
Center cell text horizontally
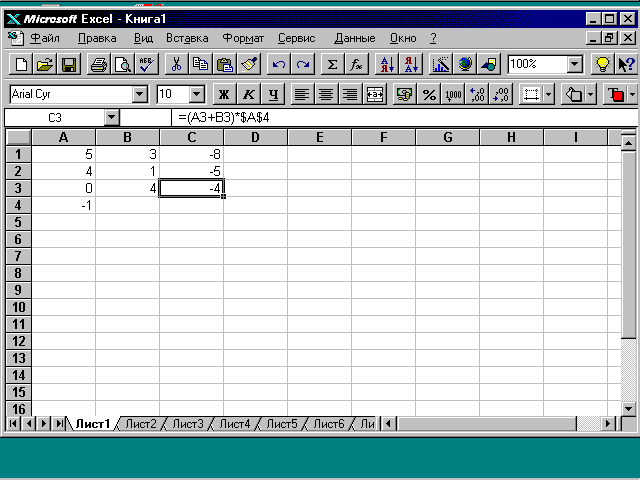(326, 95)
